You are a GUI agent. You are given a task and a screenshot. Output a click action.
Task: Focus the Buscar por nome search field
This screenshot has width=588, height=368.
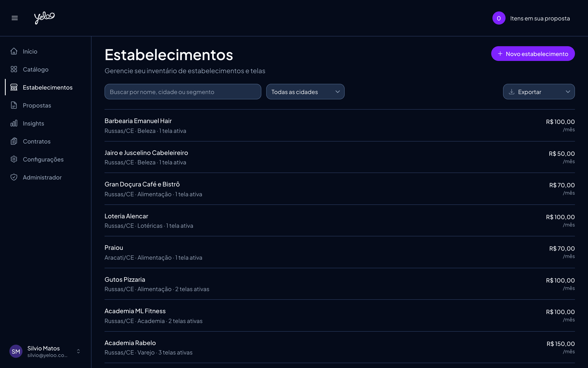[x=183, y=92]
